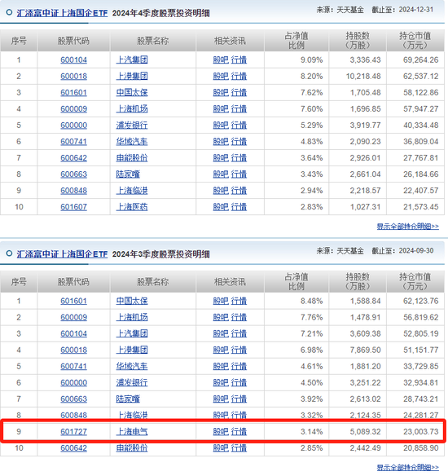
Task: Select 9.09% ratio cell in Q4 table
Action: 311,60
